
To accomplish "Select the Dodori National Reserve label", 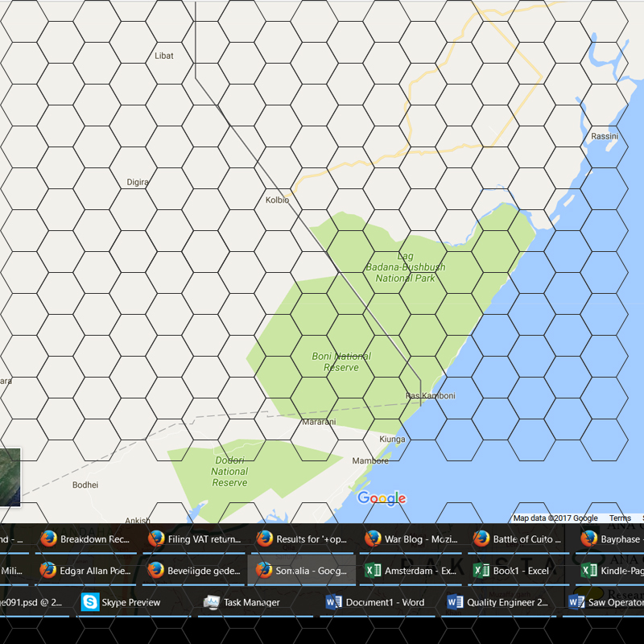I will [x=229, y=472].
